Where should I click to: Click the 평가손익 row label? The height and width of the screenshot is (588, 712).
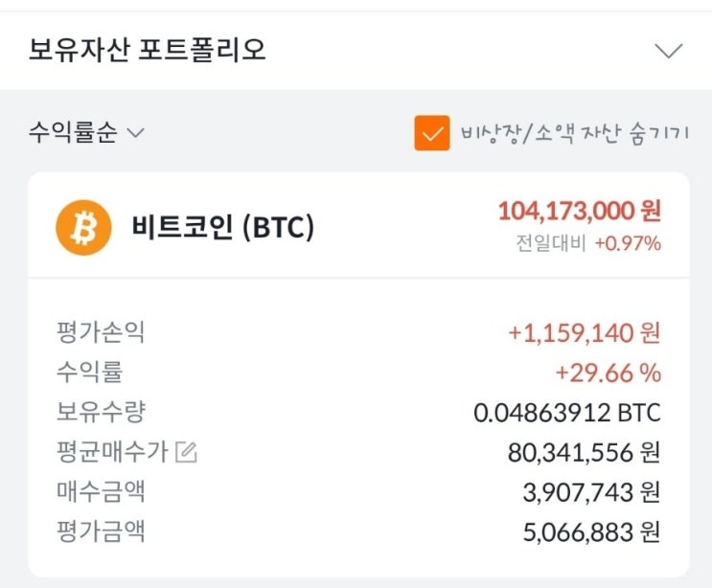[101, 332]
